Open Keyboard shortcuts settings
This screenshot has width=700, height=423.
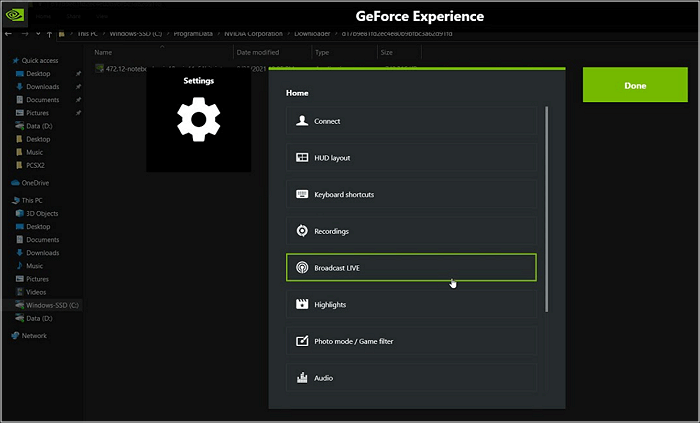pyautogui.click(x=411, y=194)
